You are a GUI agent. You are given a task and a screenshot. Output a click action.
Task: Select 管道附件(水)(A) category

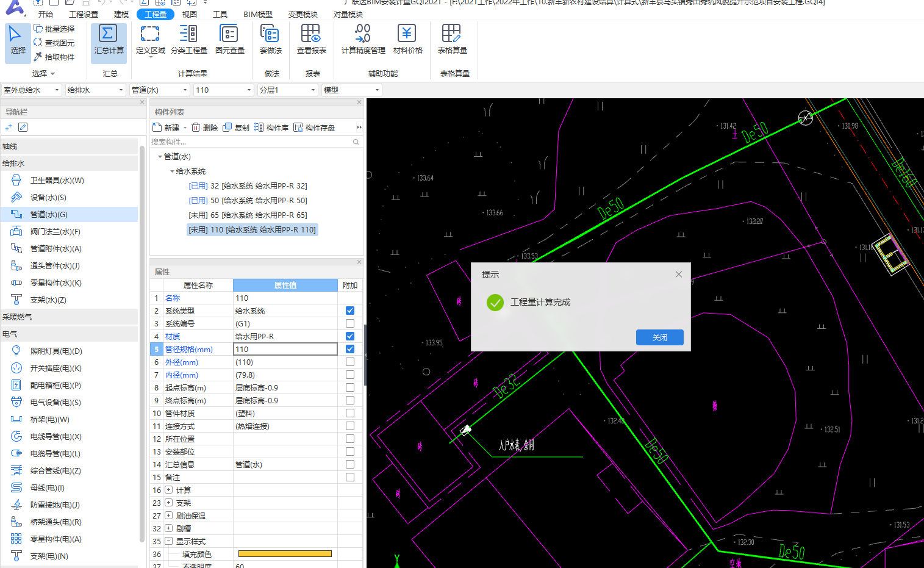pyautogui.click(x=56, y=248)
